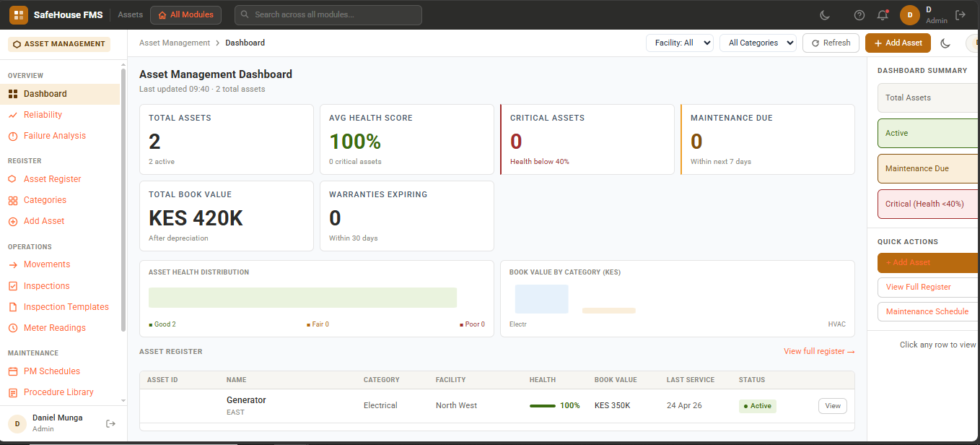Click the search magnifier icon
Image resolution: width=980 pixels, height=445 pixels.
click(x=245, y=14)
